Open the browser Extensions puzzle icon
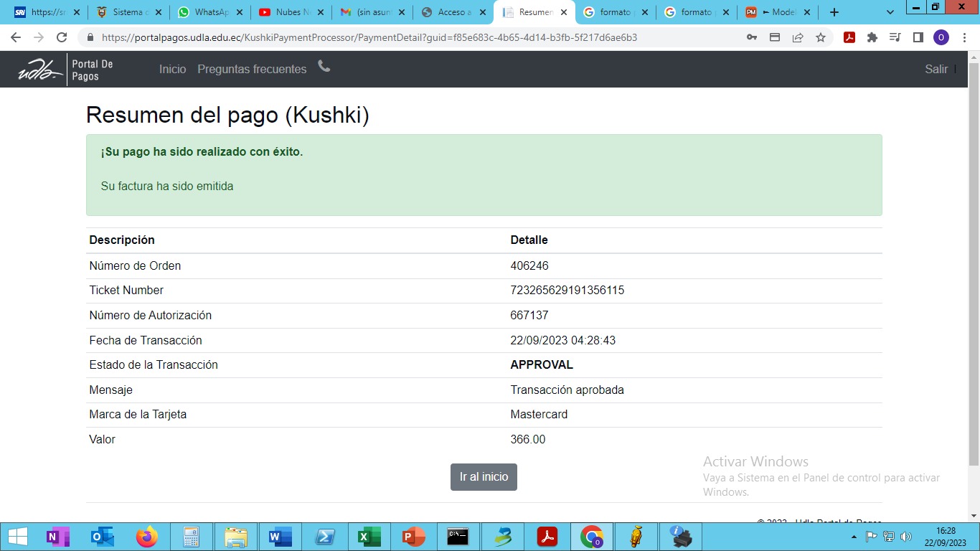This screenshot has width=980, height=551. (872, 37)
